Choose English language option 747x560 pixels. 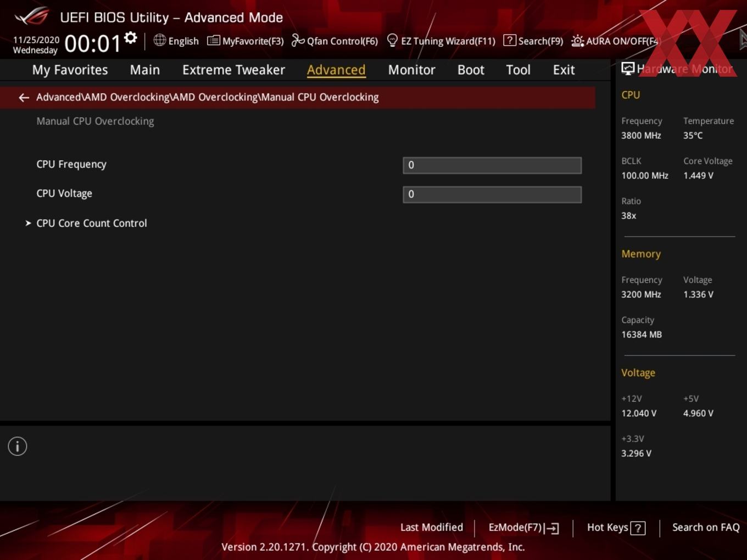click(x=183, y=41)
